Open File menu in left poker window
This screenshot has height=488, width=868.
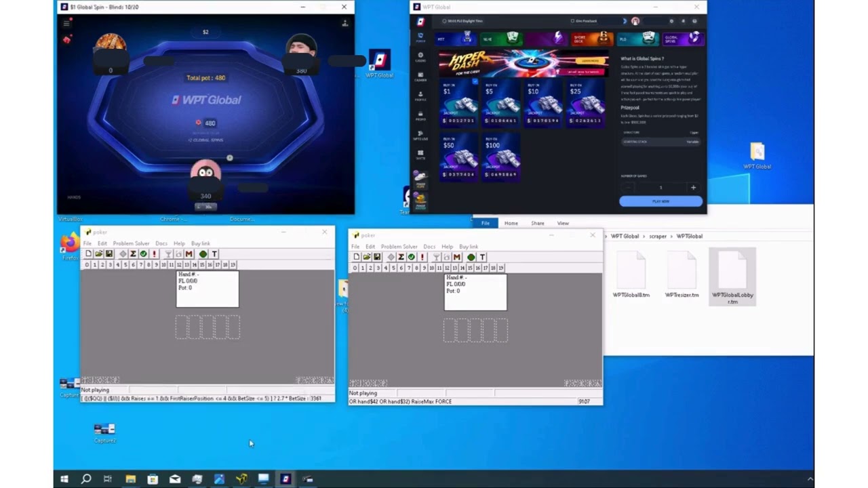87,243
